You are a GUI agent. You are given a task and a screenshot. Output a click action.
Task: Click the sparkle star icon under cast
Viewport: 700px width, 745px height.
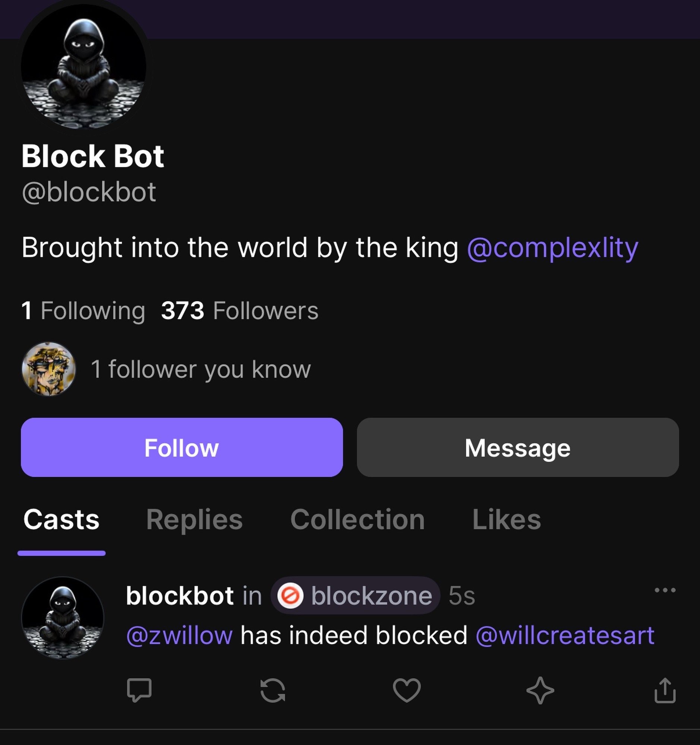[540, 690]
